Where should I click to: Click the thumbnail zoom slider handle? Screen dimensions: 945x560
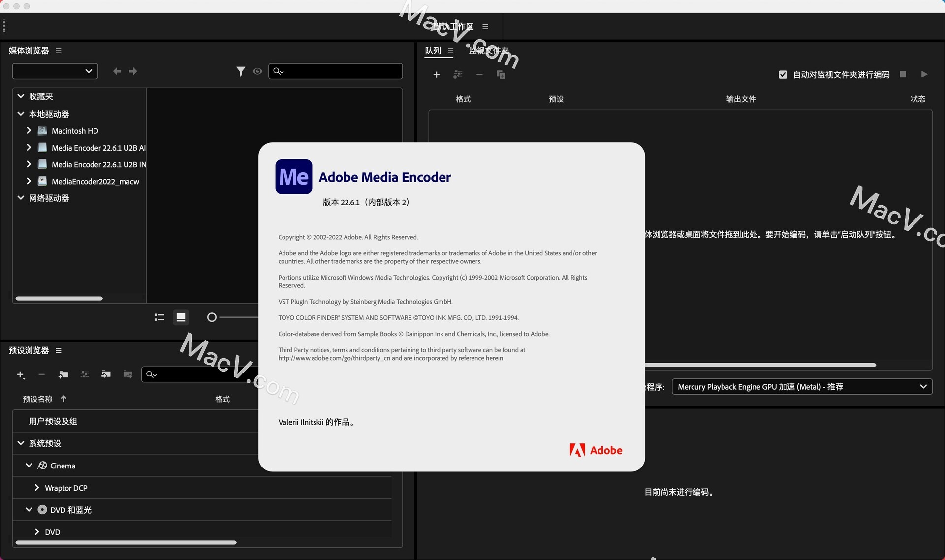tap(212, 317)
